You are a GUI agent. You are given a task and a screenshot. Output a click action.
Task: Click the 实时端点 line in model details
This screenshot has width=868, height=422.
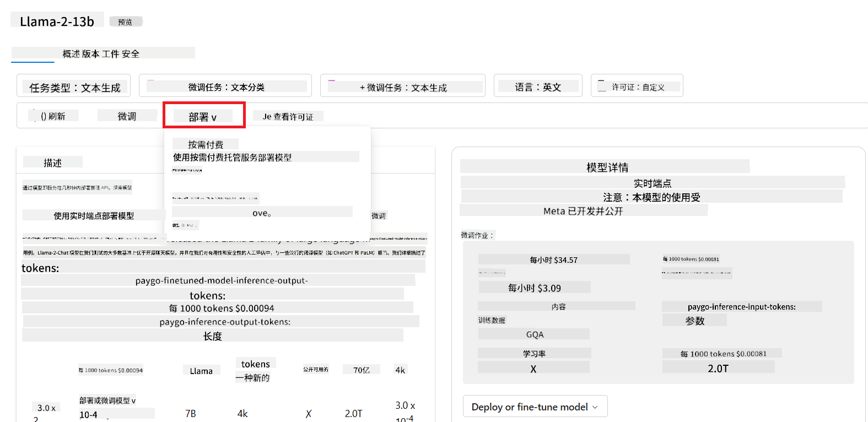653,183
